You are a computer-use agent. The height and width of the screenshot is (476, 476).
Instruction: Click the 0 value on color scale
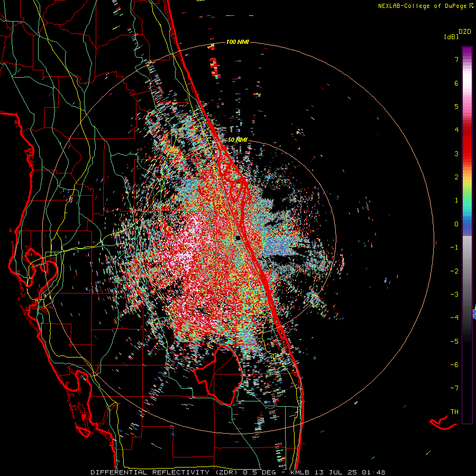[456, 224]
